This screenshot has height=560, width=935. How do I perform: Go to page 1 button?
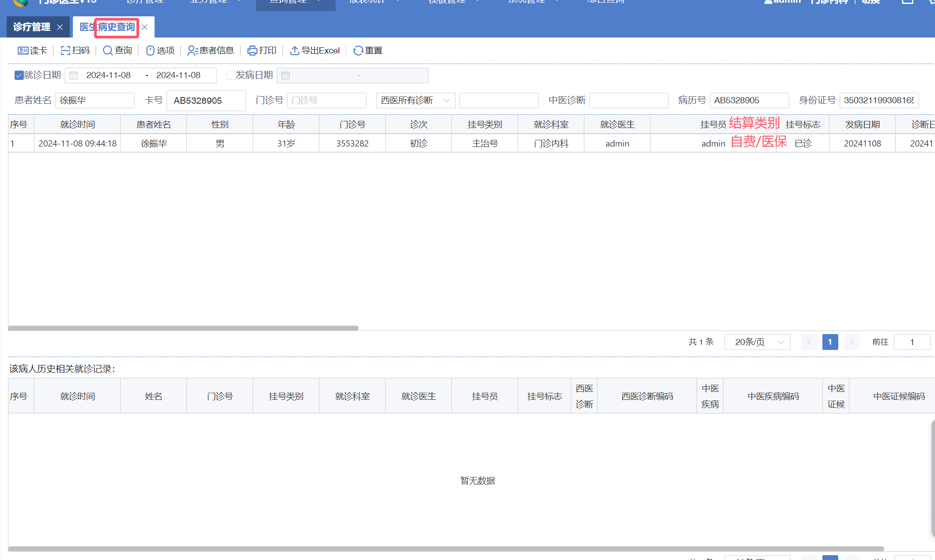[x=830, y=342]
